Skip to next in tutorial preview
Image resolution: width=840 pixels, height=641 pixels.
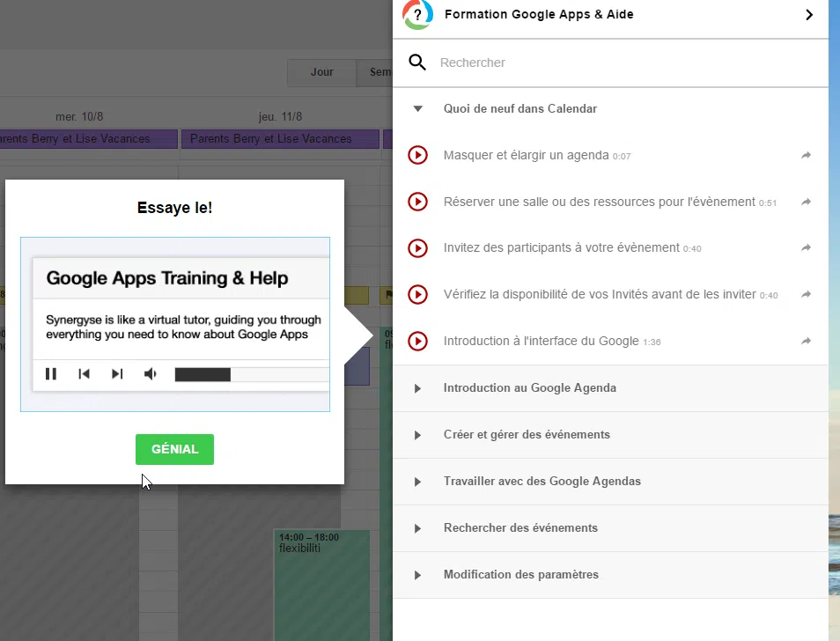[117, 374]
